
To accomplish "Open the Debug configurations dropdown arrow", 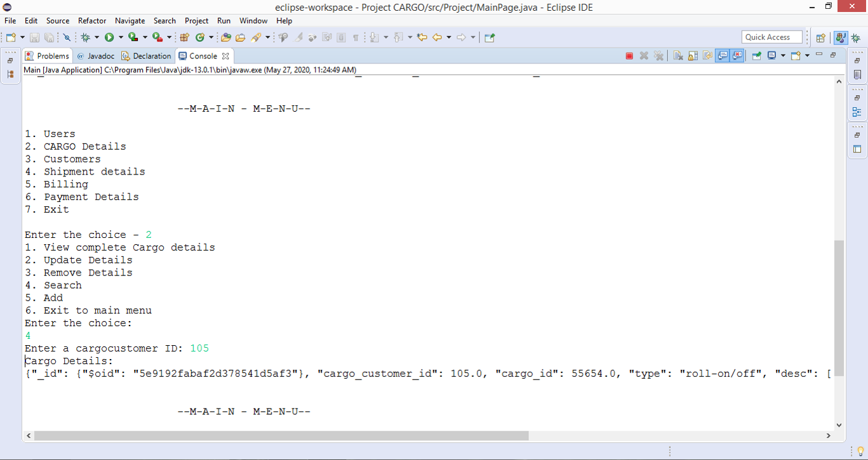I will pyautogui.click(x=97, y=37).
